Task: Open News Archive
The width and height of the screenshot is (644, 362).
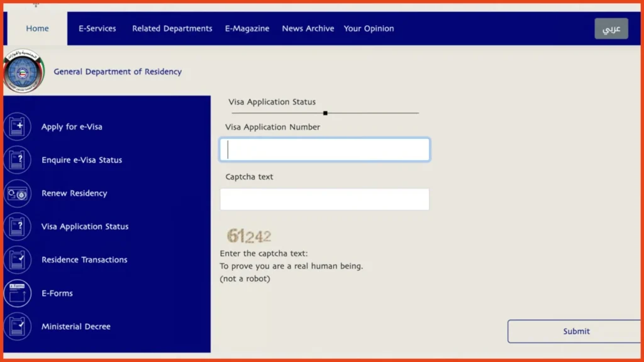Action: click(x=308, y=28)
